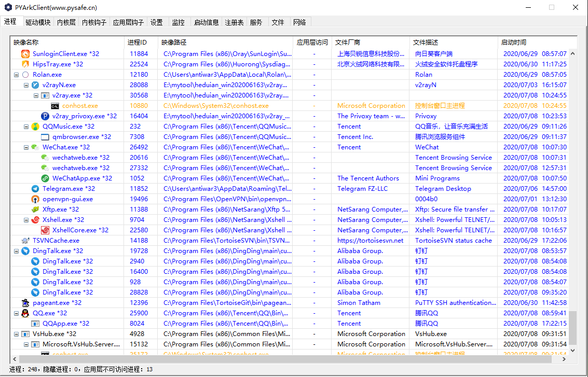
Task: Click the QQApp.exe window icon
Action: [35, 324]
